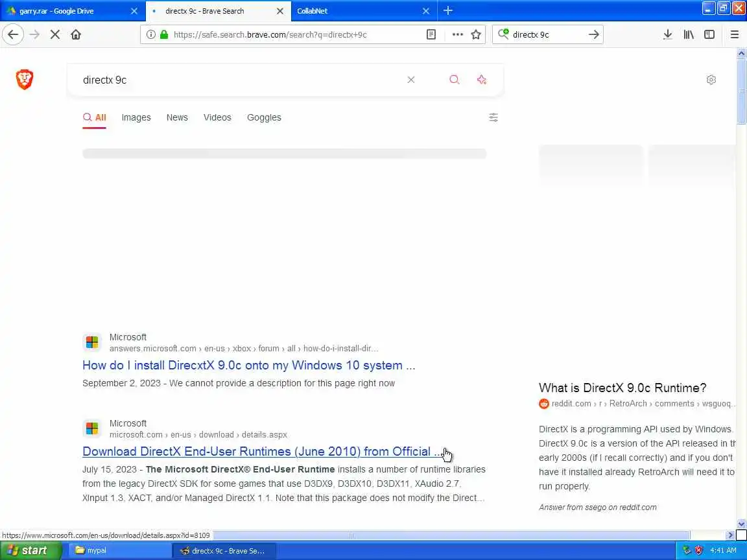
Task: Click the scroll down arrow
Action: click(741, 524)
